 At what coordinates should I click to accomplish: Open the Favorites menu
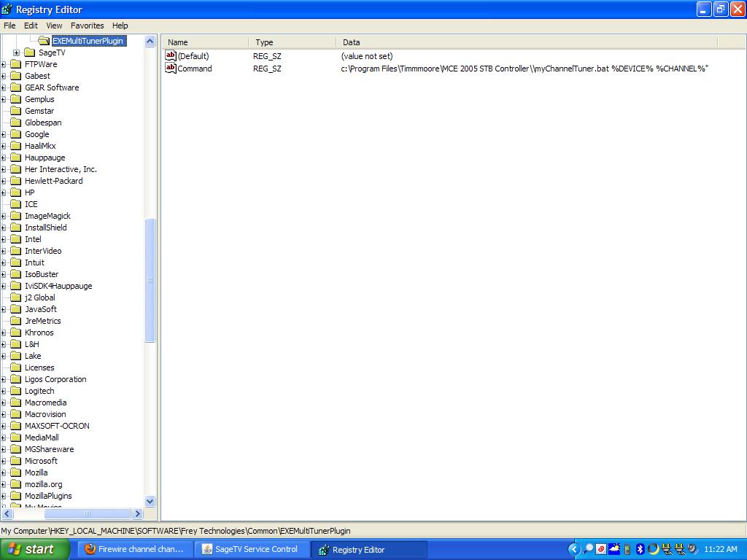tap(87, 26)
